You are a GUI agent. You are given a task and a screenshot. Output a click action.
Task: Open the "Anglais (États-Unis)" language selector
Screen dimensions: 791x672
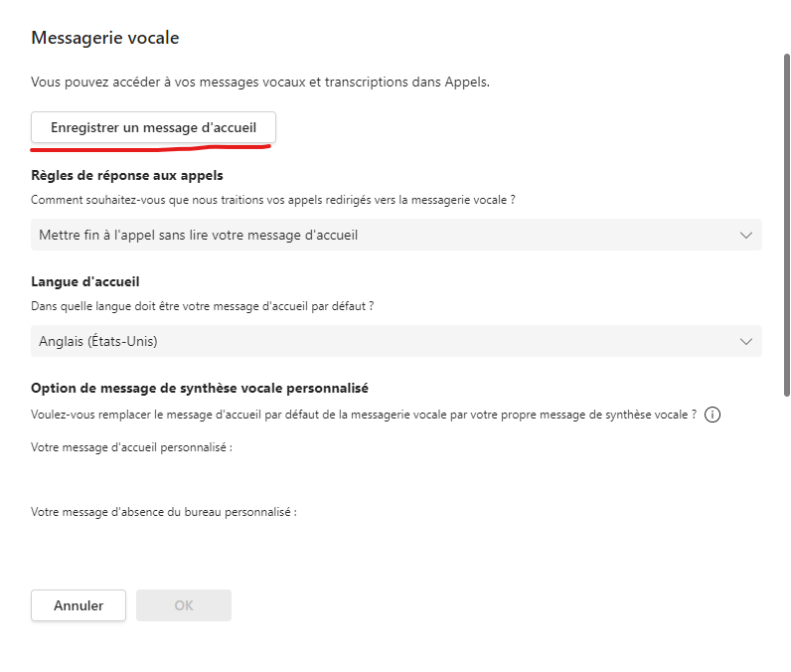[x=395, y=341]
